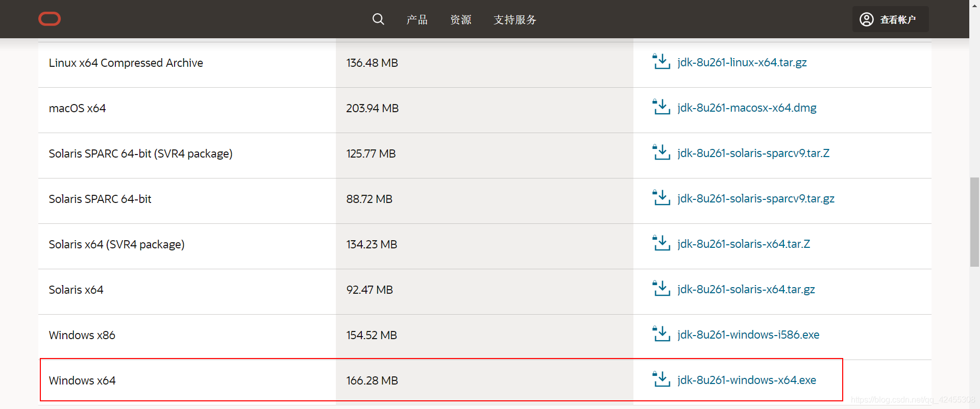
Task: Click download icon for jdk-8u261-solaris-x64.tar.Z
Action: 661,243
